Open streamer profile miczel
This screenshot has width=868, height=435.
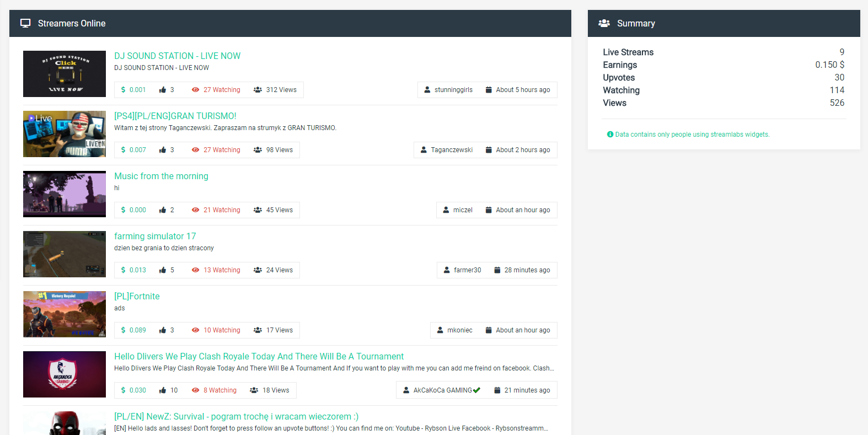[x=463, y=210]
